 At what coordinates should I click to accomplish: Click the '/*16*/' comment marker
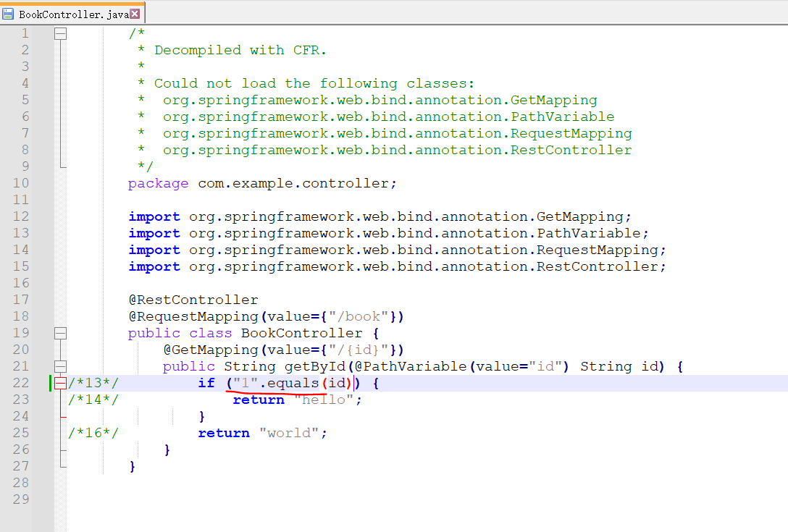93,433
